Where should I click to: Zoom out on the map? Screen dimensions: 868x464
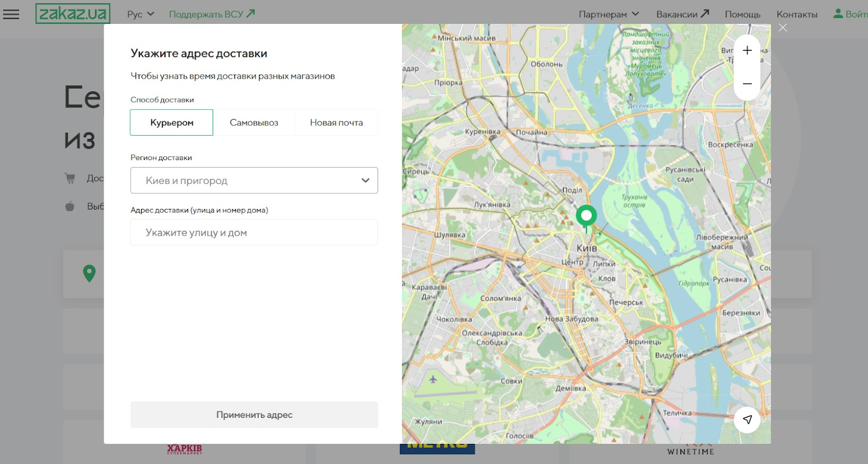747,84
